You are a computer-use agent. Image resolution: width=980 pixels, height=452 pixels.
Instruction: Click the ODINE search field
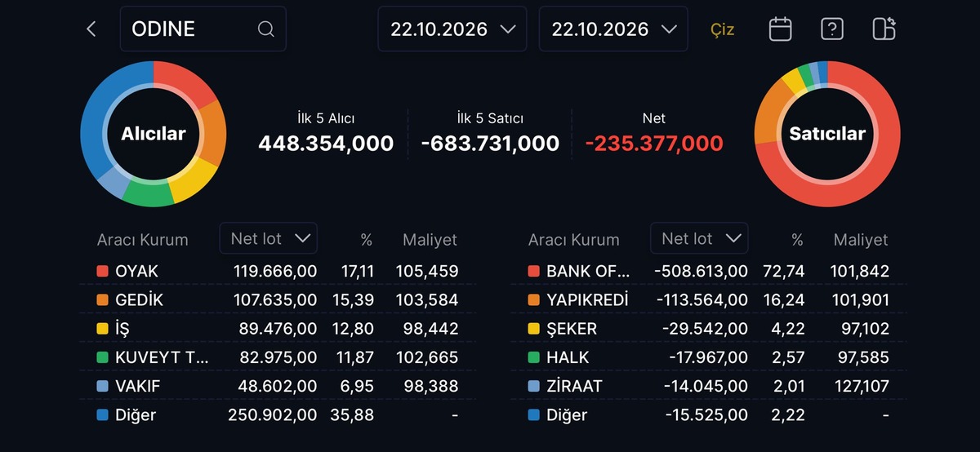point(203,29)
